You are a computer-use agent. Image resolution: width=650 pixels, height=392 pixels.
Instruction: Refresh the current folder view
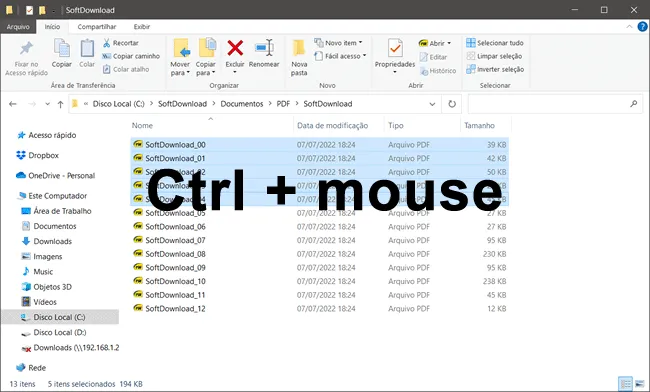pos(452,104)
